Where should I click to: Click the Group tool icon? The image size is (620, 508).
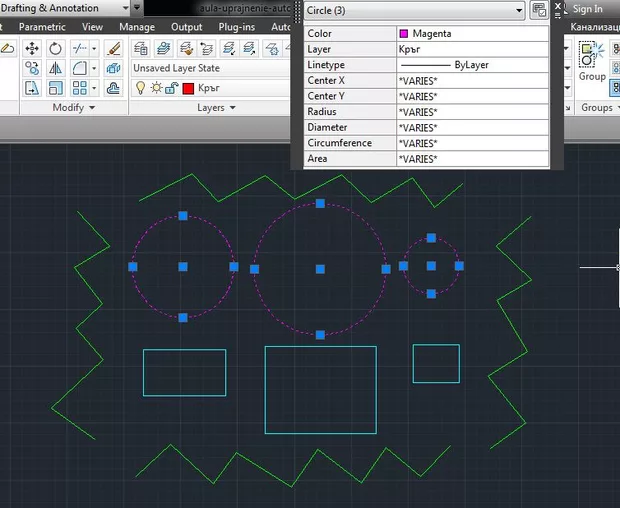pyautogui.click(x=592, y=55)
